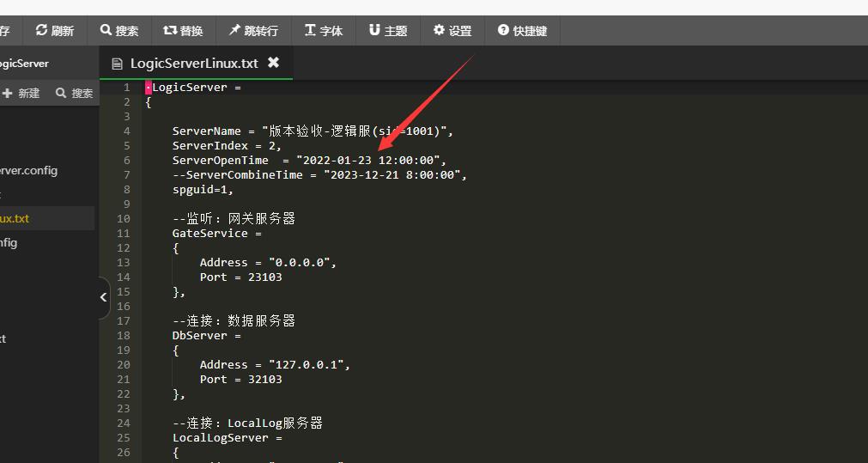Open the replace (替换) tool

tap(183, 31)
